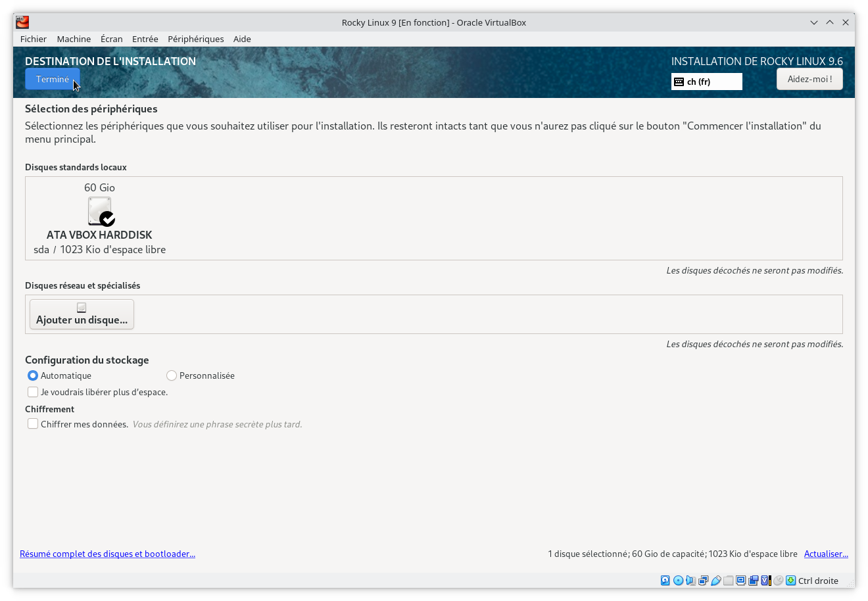Click the Terminé button
This screenshot has height=601, width=868.
pos(52,79)
